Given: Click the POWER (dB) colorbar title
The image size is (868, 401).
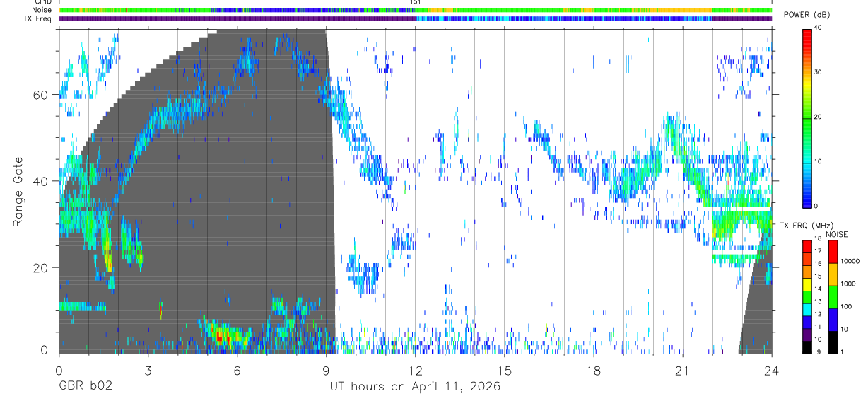Looking at the screenshot, I should coord(807,16).
